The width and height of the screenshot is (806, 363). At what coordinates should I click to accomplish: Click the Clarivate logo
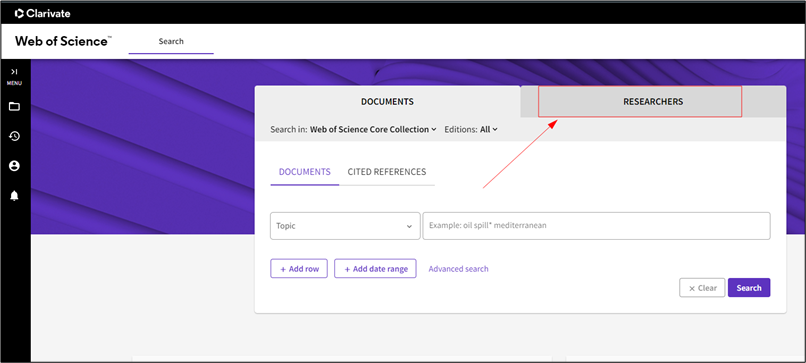click(42, 13)
